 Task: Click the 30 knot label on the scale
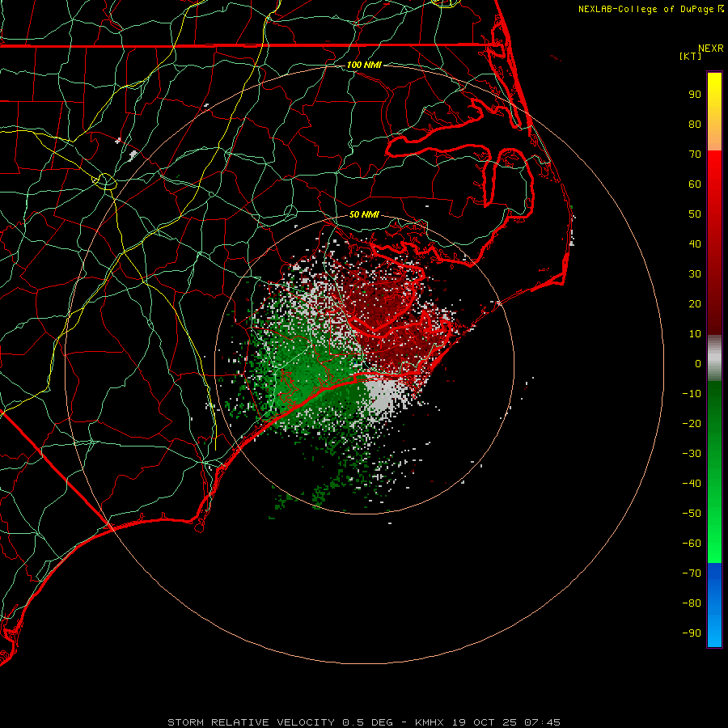695,274
